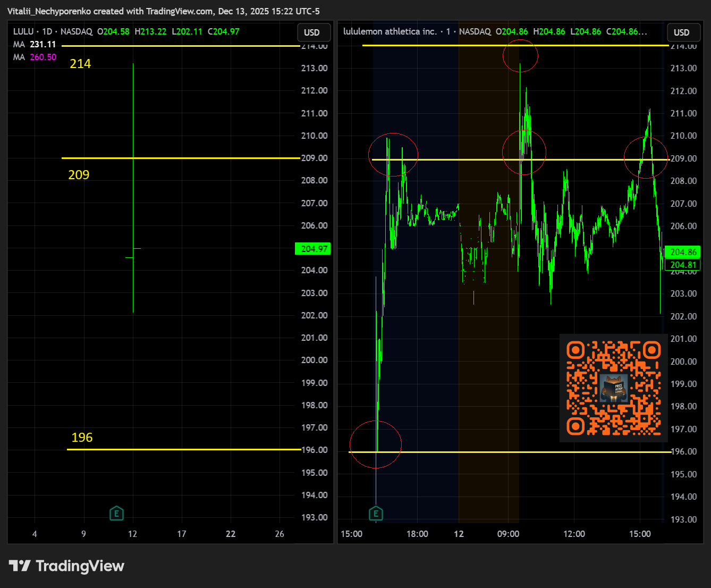Select the MA 260.50 indicator legend
Image resolution: width=711 pixels, height=588 pixels.
pos(35,57)
